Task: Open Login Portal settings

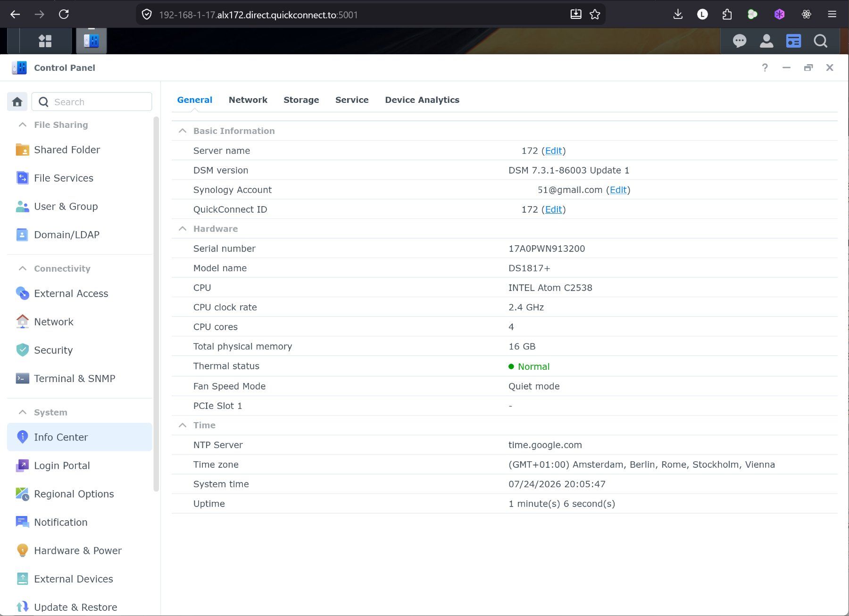Action: [80, 466]
